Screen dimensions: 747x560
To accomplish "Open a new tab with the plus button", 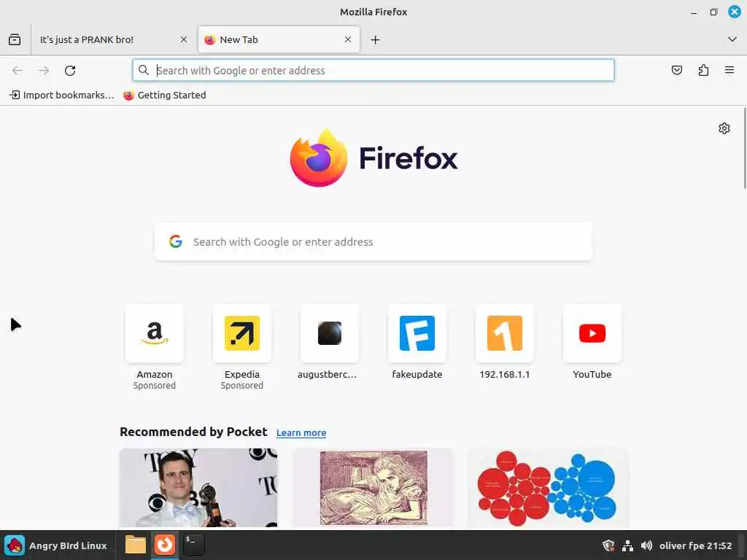I will point(376,40).
